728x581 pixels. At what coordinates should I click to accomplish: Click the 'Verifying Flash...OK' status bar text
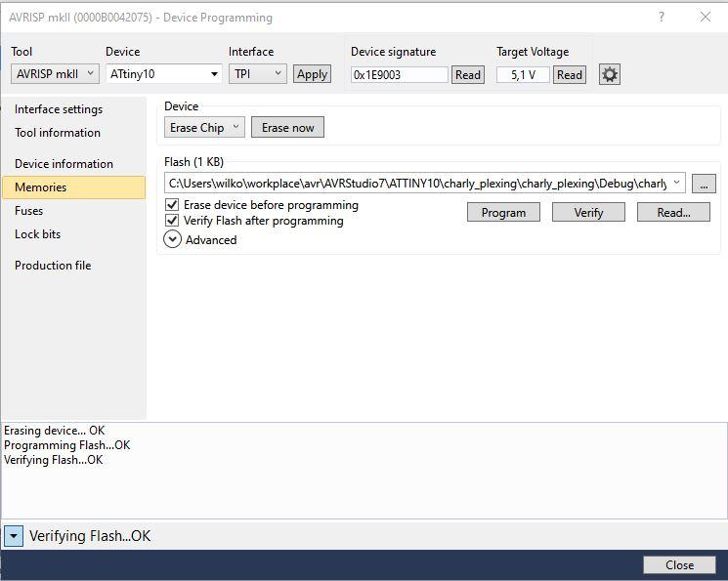tap(90, 536)
